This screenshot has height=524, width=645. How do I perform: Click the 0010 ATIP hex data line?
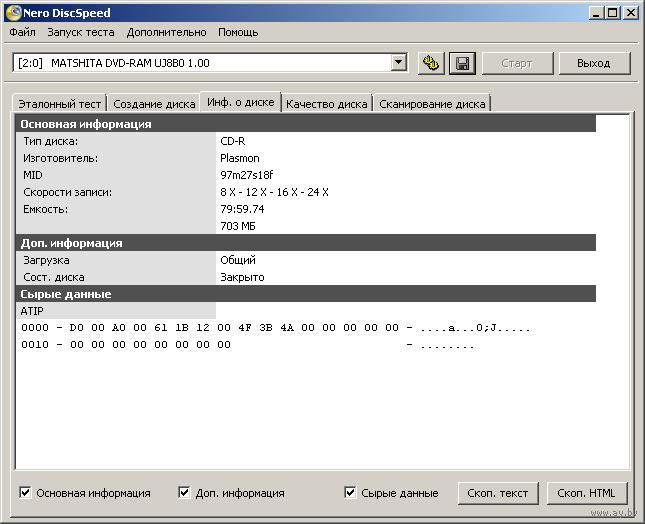248,345
